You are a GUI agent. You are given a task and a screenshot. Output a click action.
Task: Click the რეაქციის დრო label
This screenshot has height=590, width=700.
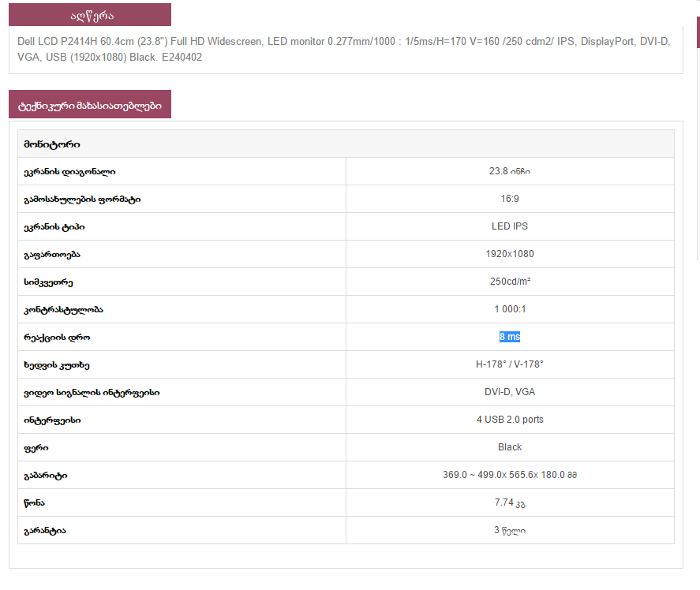click(x=57, y=338)
